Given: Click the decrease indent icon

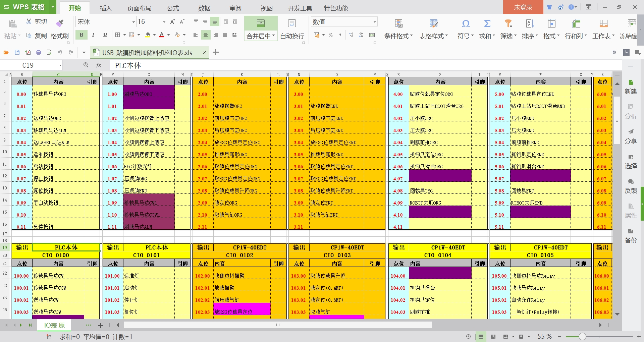Looking at the screenshot, I should point(226,21).
